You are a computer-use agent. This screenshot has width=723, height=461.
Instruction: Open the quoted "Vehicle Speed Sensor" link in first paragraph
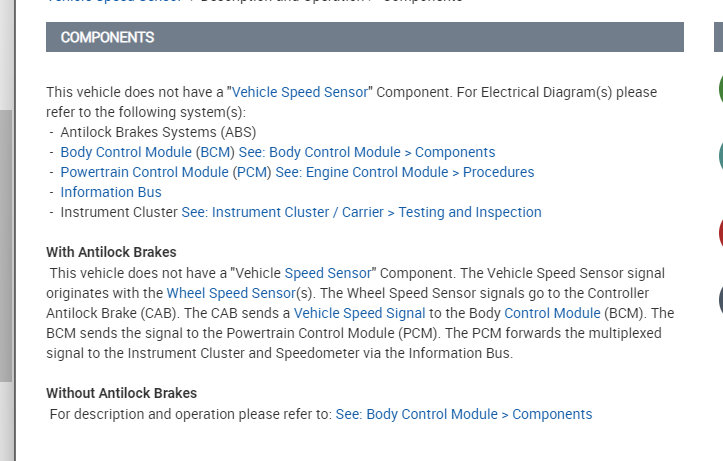pyautogui.click(x=300, y=92)
